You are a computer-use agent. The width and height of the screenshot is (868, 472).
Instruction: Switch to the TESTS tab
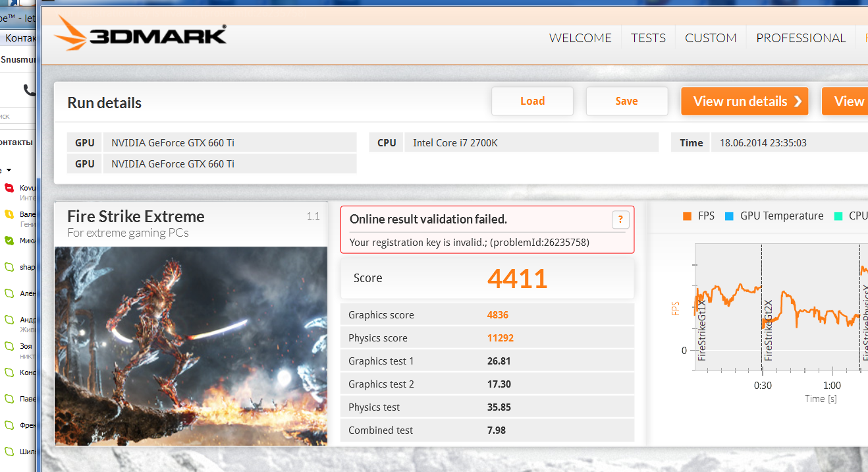tap(648, 38)
